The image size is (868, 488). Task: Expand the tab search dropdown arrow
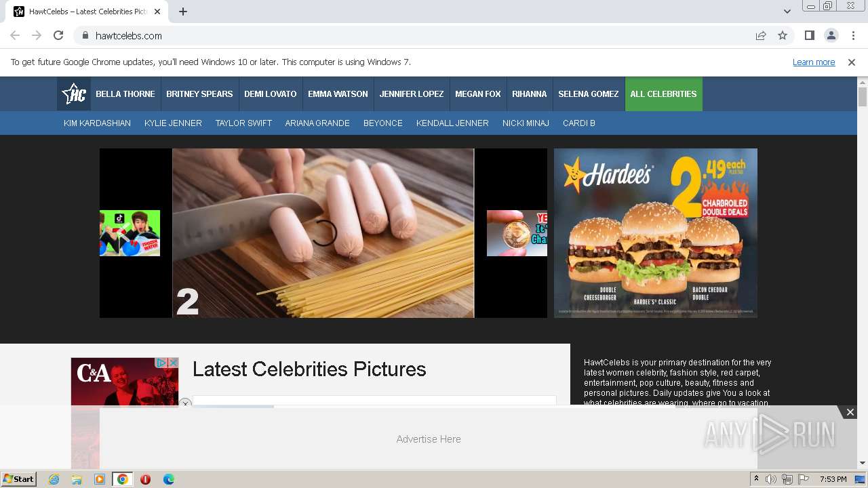[787, 12]
